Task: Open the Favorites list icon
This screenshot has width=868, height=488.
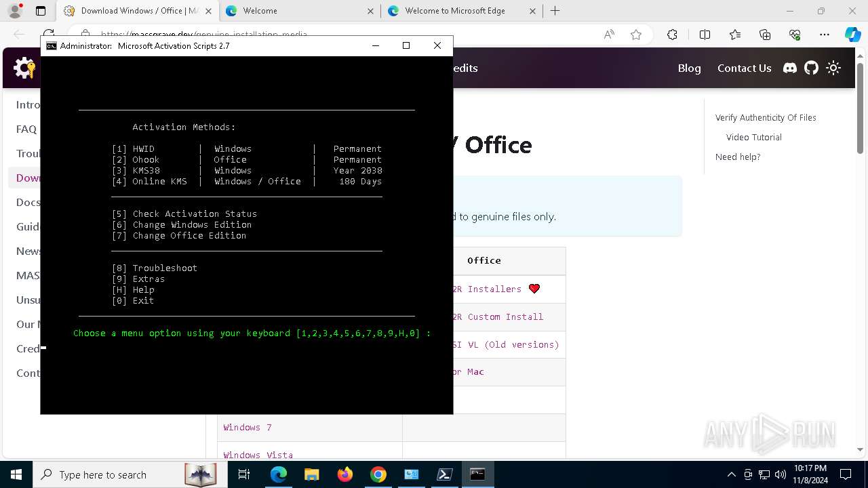Action: coord(735,35)
